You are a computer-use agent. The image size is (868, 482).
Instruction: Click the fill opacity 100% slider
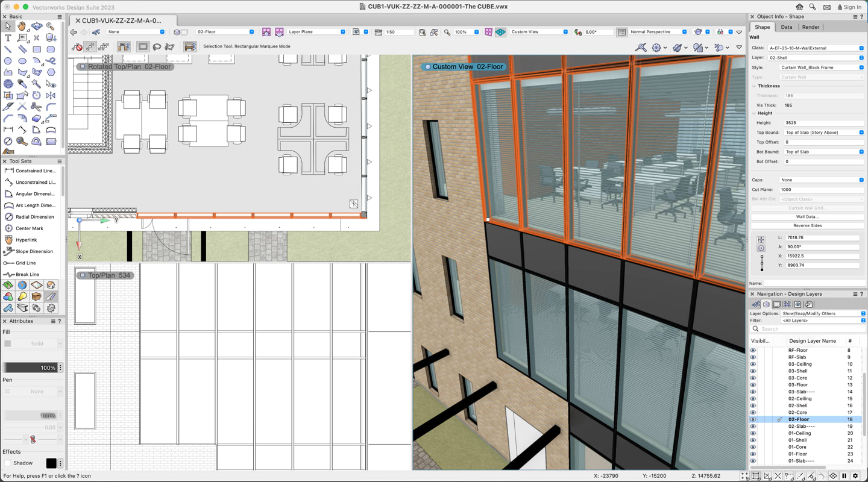(30, 368)
